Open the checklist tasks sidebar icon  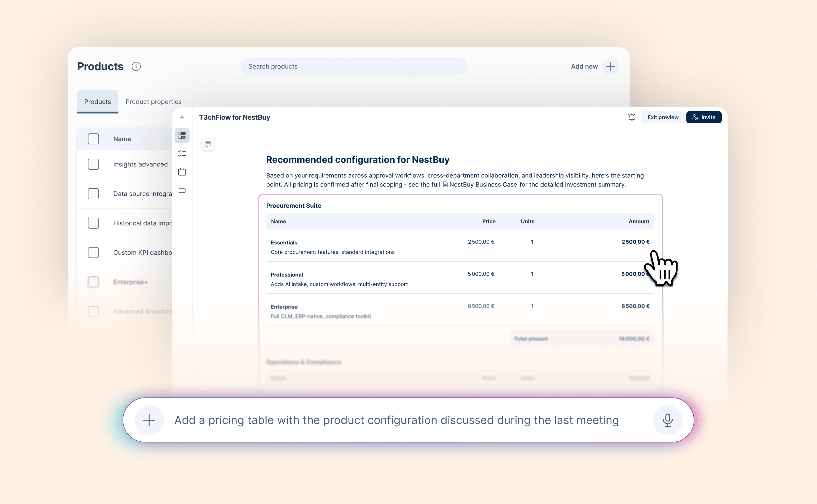(182, 154)
